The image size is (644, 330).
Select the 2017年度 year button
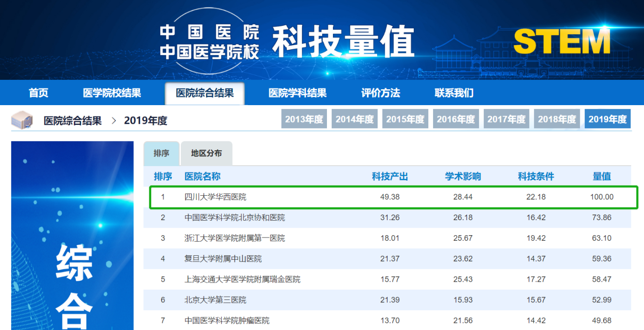(x=506, y=119)
